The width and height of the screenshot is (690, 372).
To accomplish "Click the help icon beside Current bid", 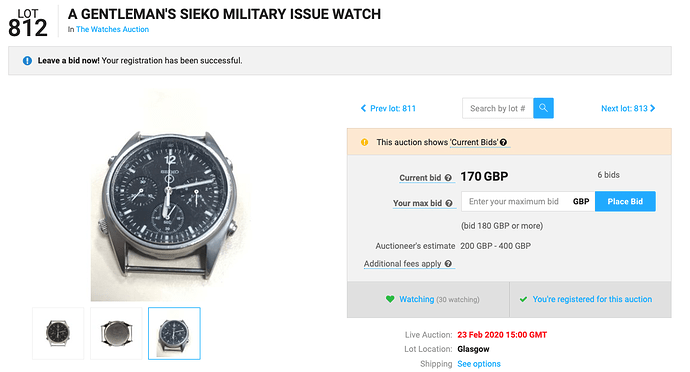I will coord(448,177).
